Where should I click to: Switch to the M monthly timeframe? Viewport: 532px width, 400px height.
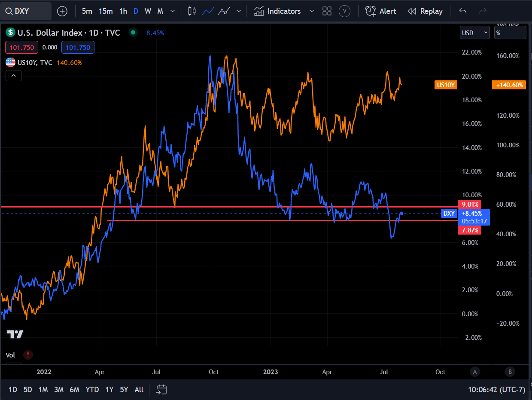(x=160, y=11)
